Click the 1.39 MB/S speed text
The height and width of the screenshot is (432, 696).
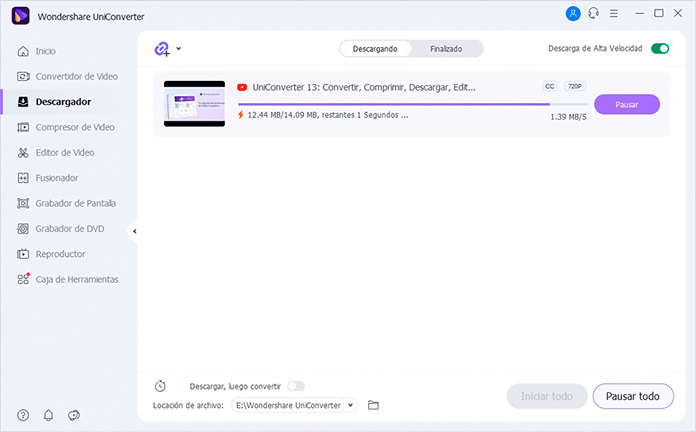(568, 117)
